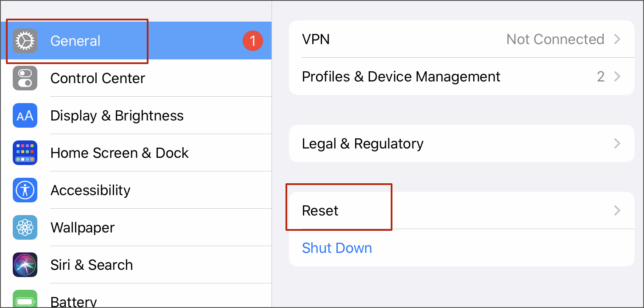
Task: Tap the Wallpaper flower icon
Action: pos(25,227)
